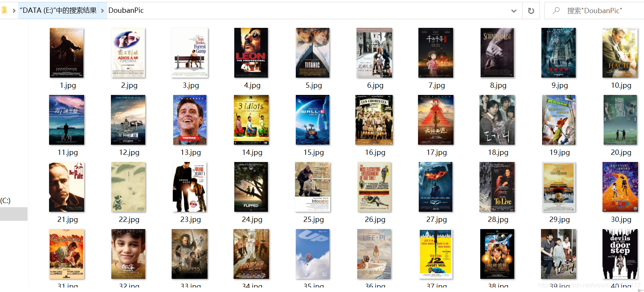Expand the chevron before "DATA (E:)" breadcrumb
The width and height of the screenshot is (644, 292).
pyautogui.click(x=14, y=11)
